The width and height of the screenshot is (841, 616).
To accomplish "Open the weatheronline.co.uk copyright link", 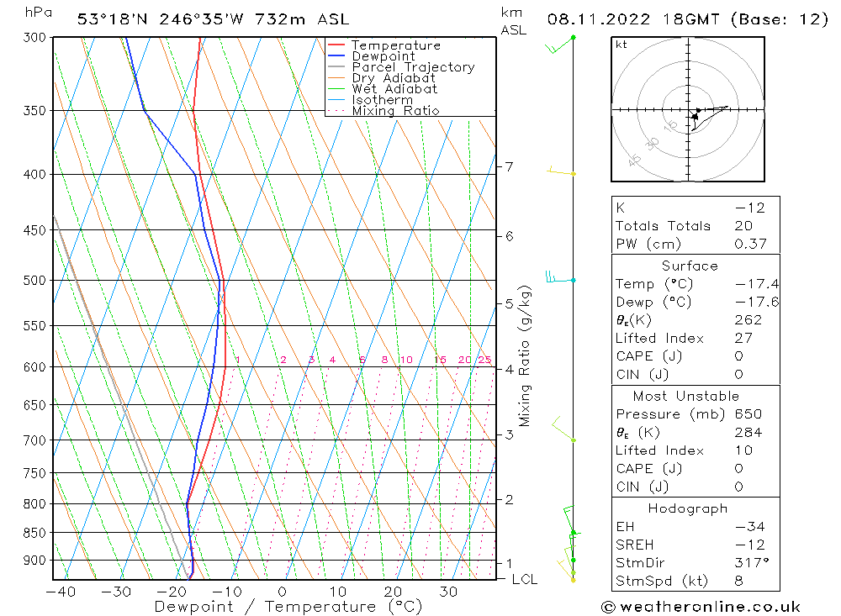I will point(701,607).
